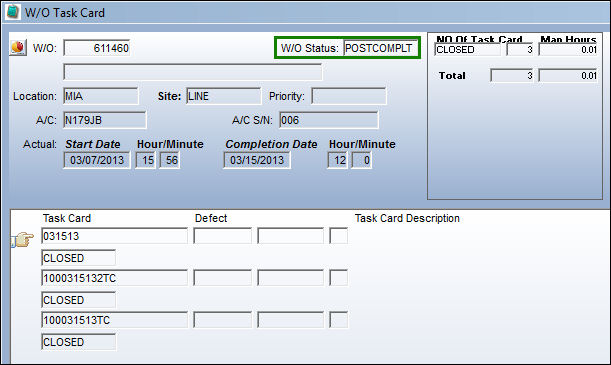Click the CLOSED row man hours 0.01
This screenshot has width=611, height=365.
tap(568, 50)
